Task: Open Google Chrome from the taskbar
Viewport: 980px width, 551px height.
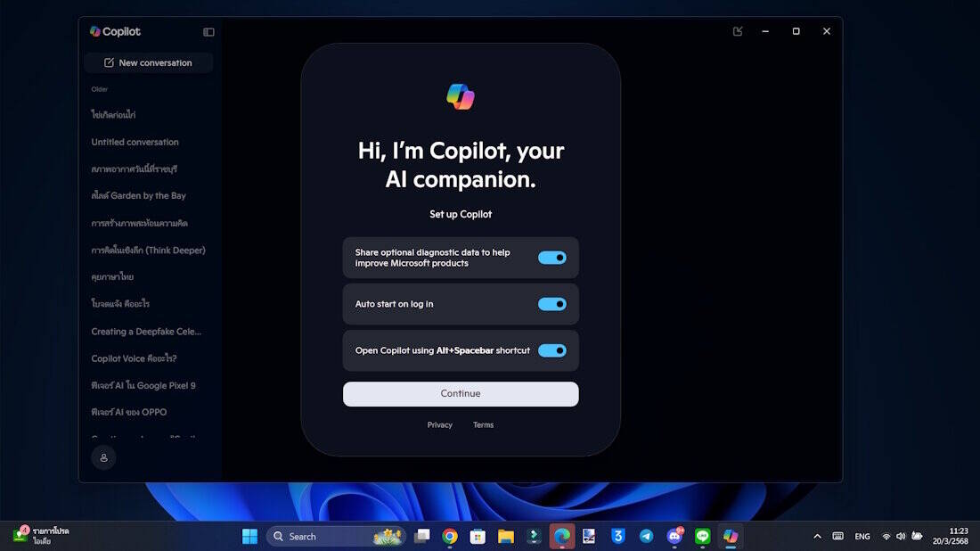Action: pos(450,536)
